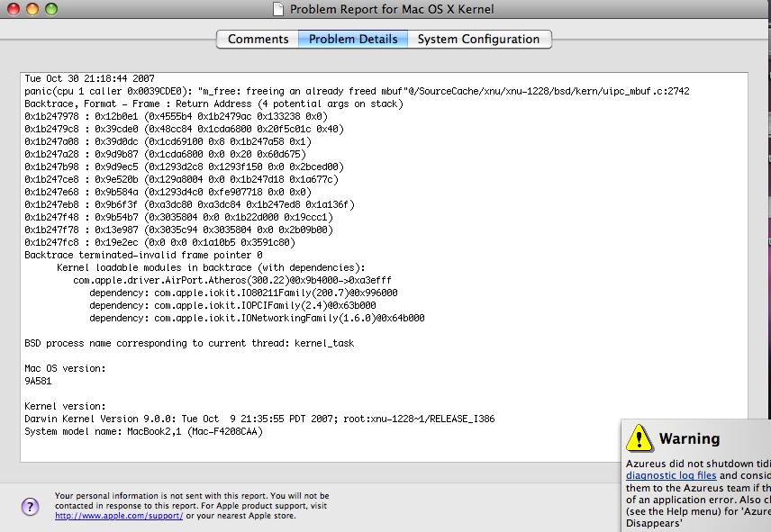The image size is (771, 532).
Task: Click the 'System model name: MacBook2,1' line
Action: (x=143, y=432)
